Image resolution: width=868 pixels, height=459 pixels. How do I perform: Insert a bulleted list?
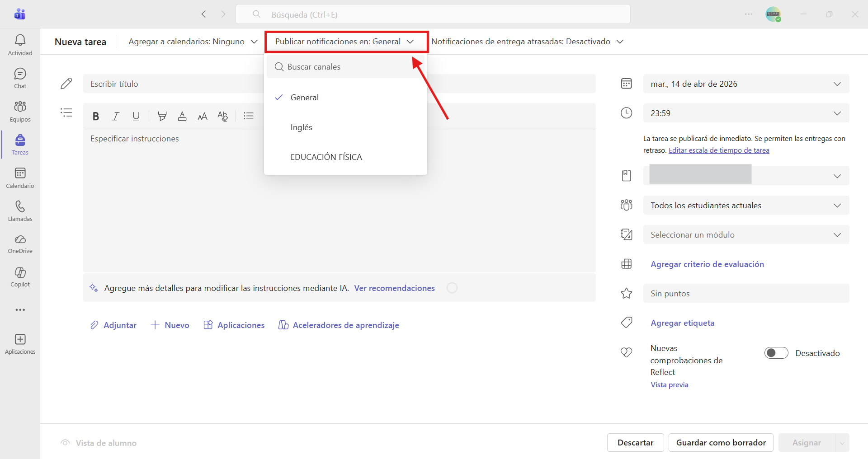pyautogui.click(x=249, y=116)
